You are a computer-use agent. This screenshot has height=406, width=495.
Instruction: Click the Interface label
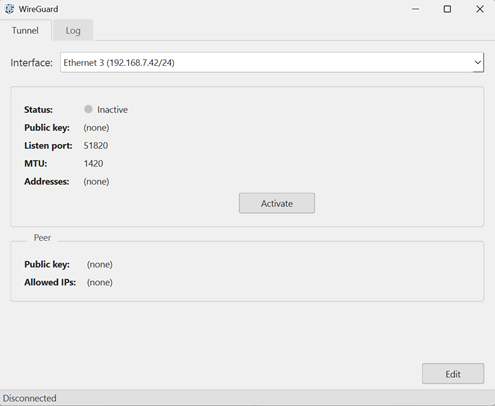tap(32, 63)
